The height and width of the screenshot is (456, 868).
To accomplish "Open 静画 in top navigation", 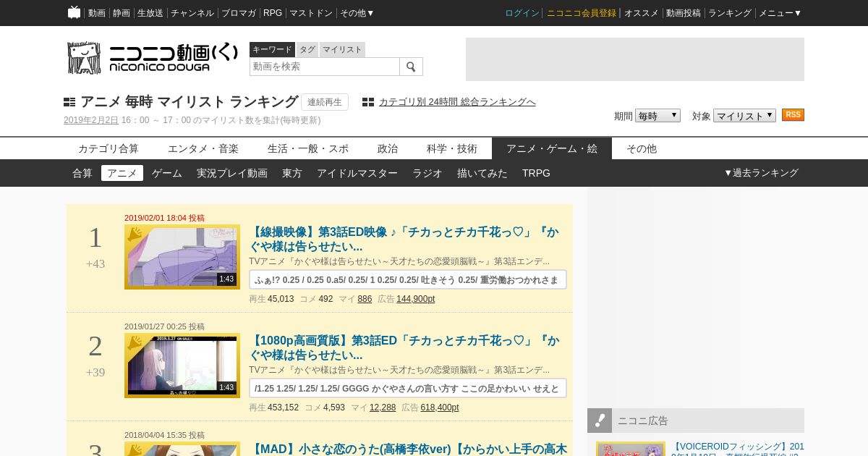I will click(122, 13).
